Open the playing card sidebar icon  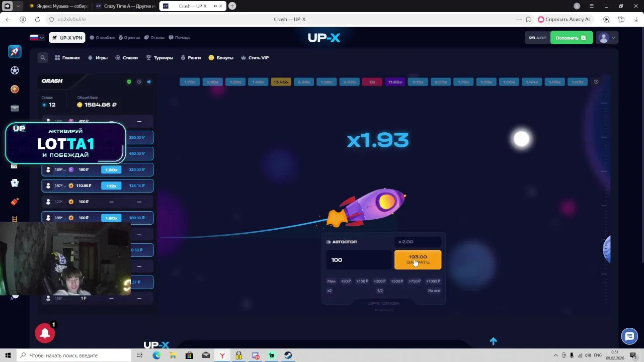click(x=15, y=184)
